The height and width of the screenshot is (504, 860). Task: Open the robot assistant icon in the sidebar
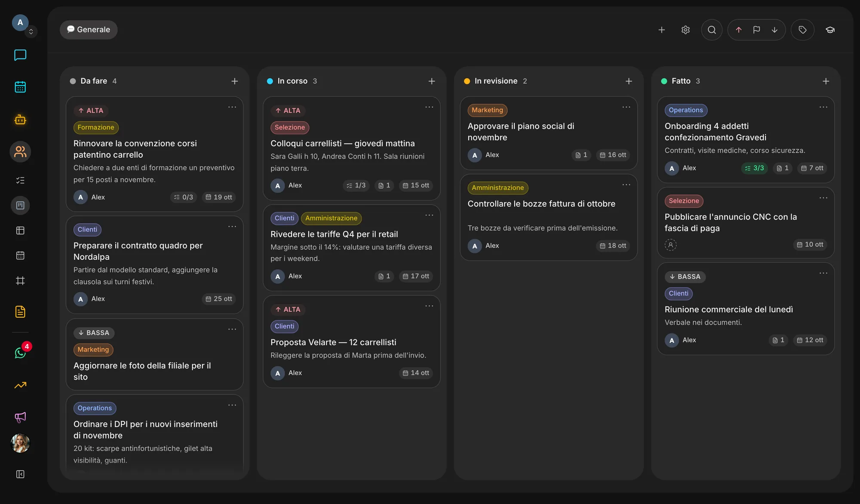(20, 120)
